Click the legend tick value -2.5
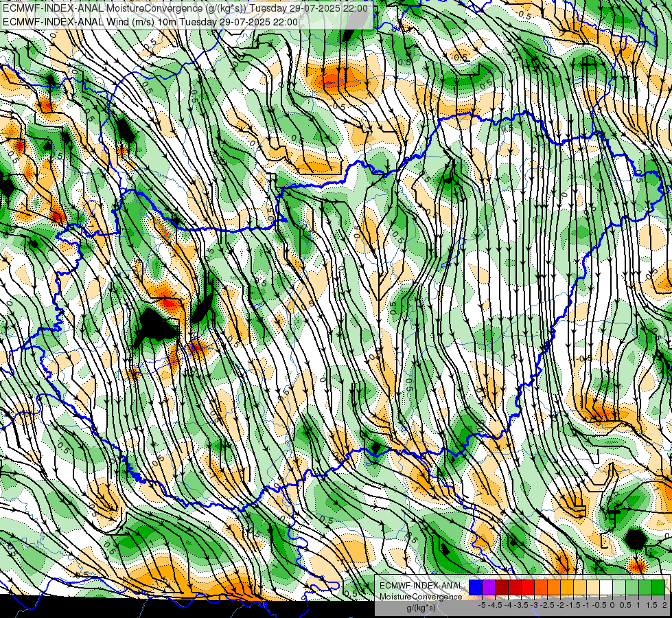672x618 pixels. pos(547,605)
